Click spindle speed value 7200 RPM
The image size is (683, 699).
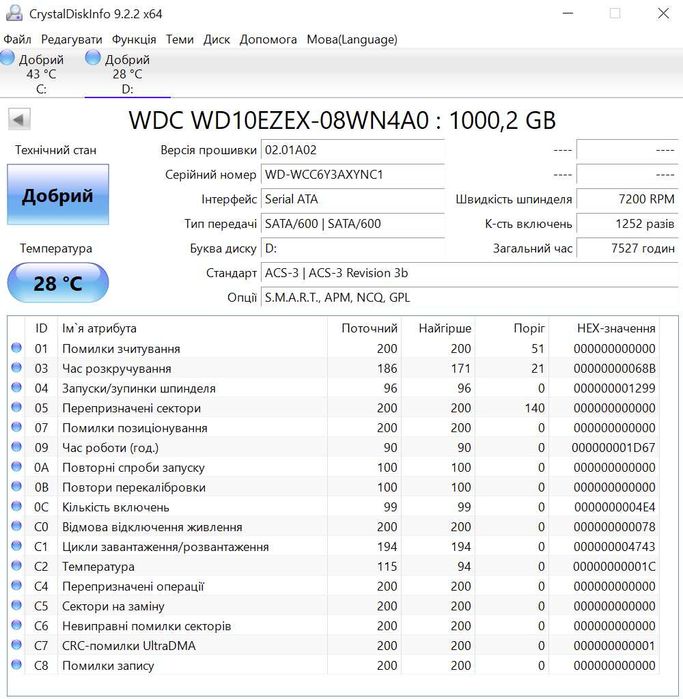627,199
